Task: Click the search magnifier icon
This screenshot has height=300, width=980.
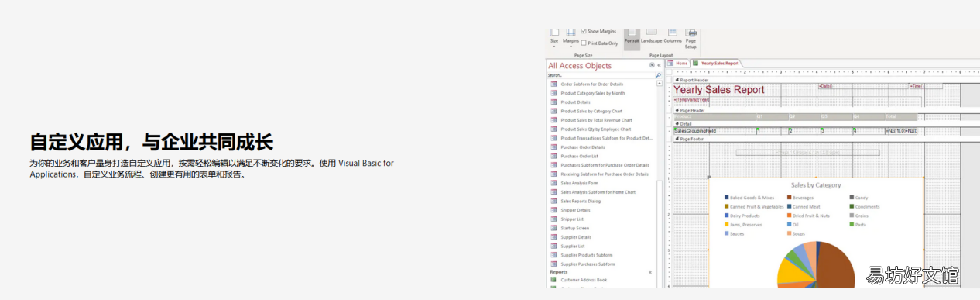Action: [659, 75]
